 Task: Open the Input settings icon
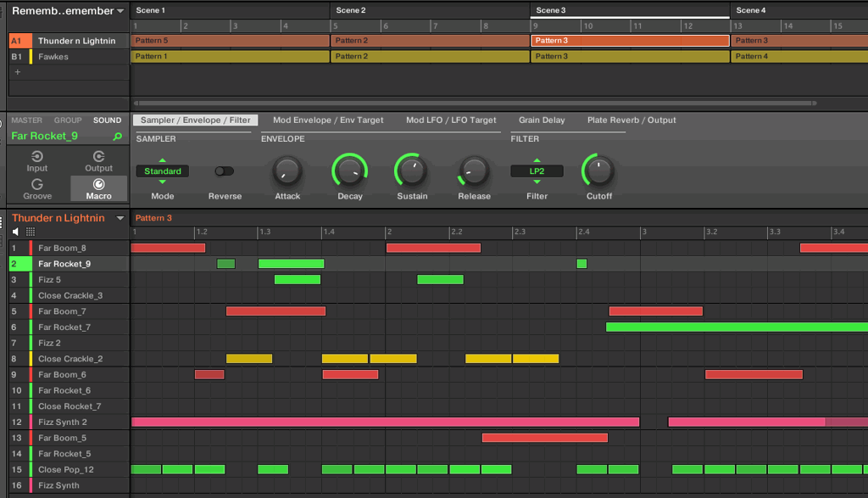coord(37,157)
